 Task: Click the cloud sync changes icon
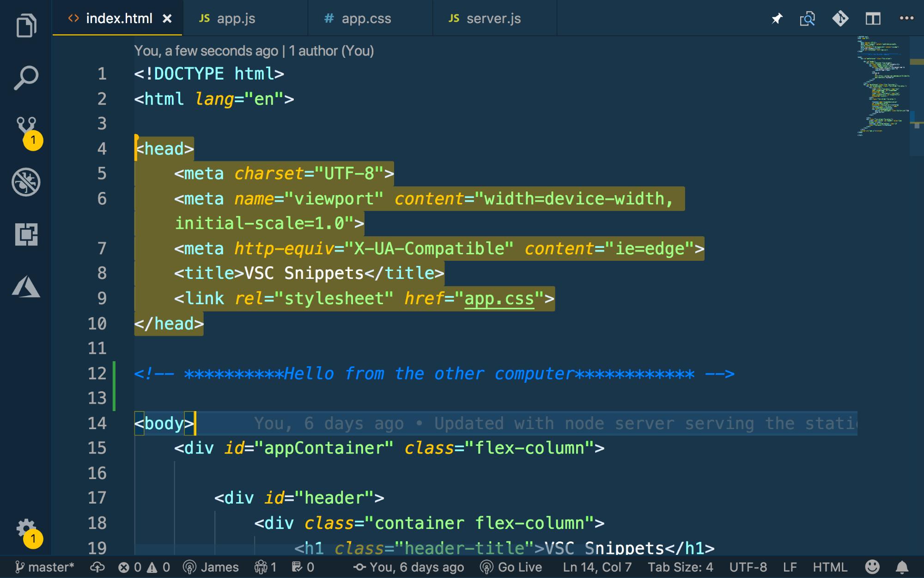(x=97, y=567)
